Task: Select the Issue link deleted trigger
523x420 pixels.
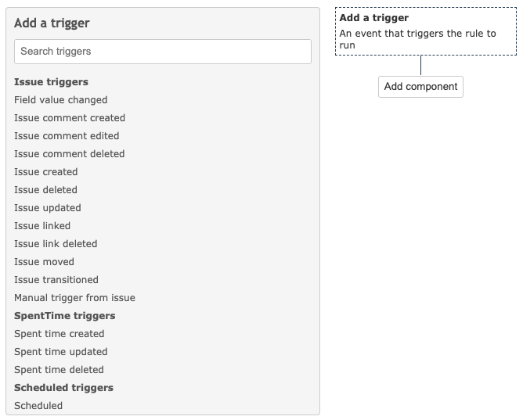Action: (x=56, y=244)
